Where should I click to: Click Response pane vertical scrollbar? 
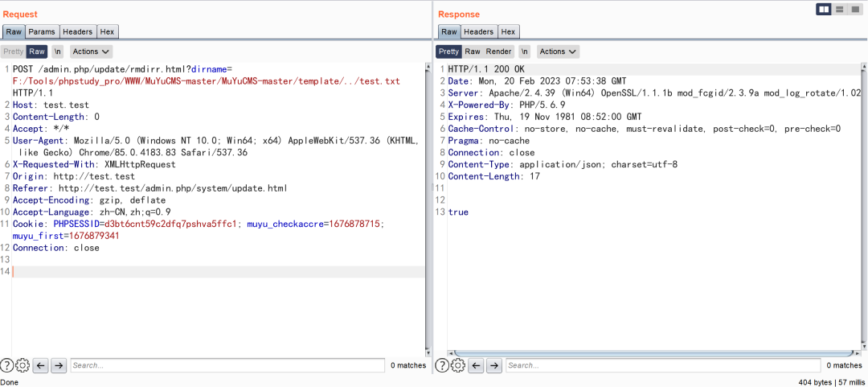[863, 205]
